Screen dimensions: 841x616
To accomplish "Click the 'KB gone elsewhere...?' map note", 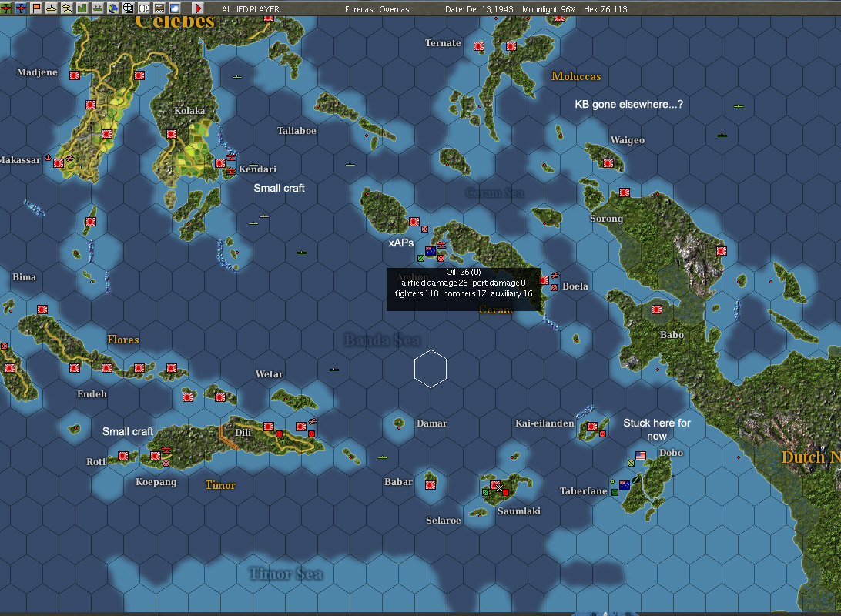I will tap(628, 105).
